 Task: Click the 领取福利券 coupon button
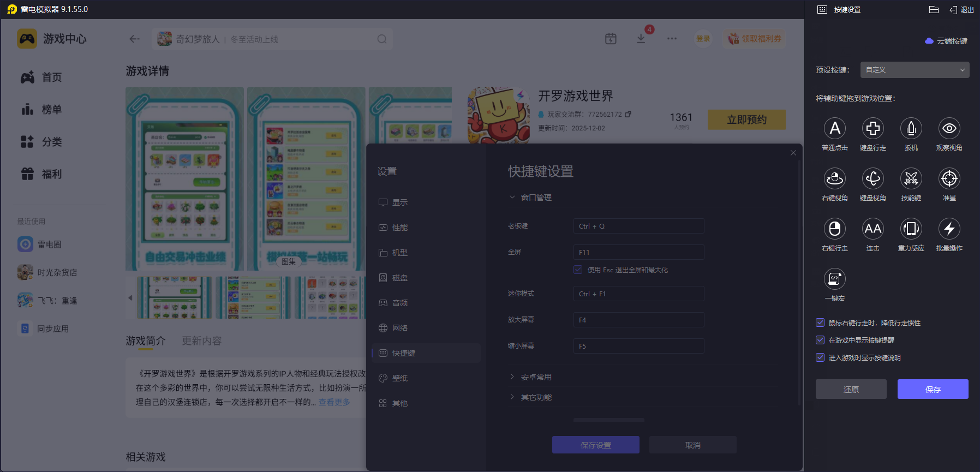click(755, 39)
